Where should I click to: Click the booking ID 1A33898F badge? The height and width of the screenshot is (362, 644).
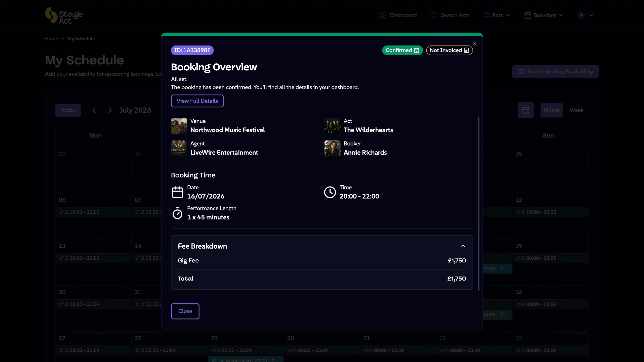click(x=192, y=50)
